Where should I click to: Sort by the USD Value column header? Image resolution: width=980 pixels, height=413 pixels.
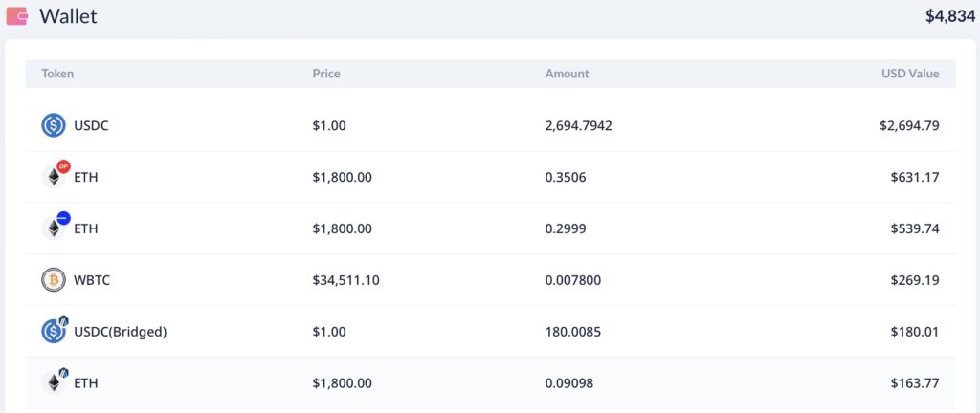[x=909, y=74]
